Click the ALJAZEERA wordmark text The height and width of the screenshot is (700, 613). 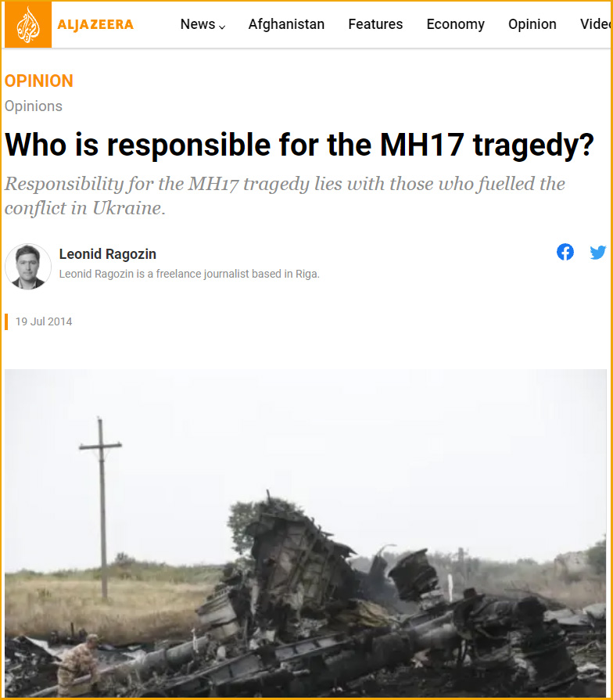coord(95,24)
